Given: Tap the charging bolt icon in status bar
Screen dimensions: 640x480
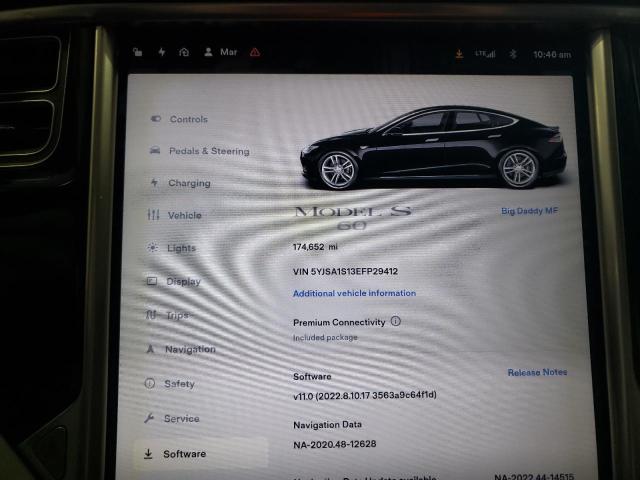Looking at the screenshot, I should tap(162, 52).
